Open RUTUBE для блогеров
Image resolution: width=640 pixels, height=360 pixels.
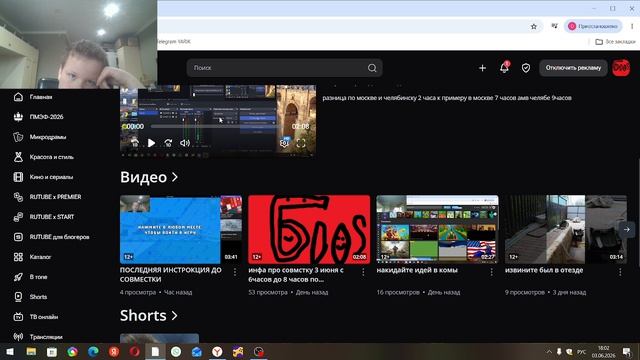click(51, 237)
